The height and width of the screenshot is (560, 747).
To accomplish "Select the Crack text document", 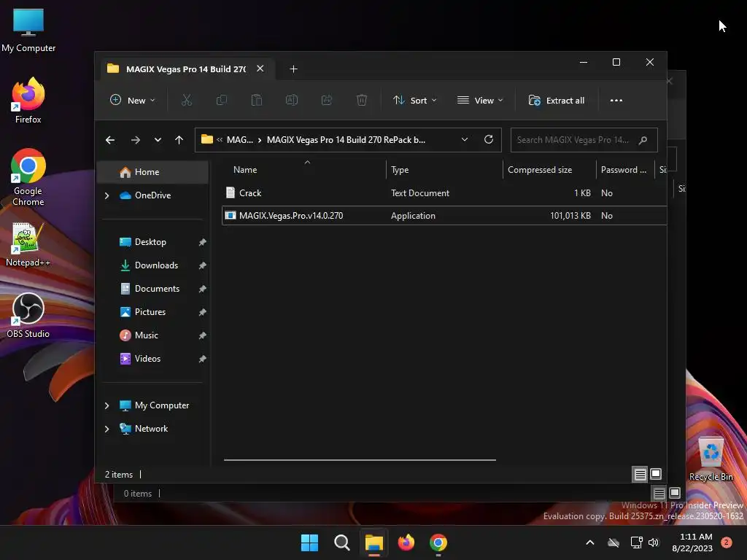I will tap(444, 192).
